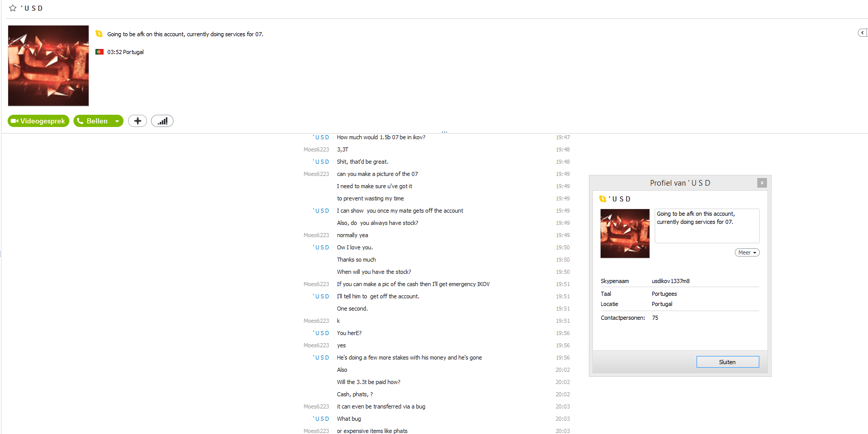Click the Portugal flag icon
The height and width of the screenshot is (434, 868).
[x=100, y=52]
